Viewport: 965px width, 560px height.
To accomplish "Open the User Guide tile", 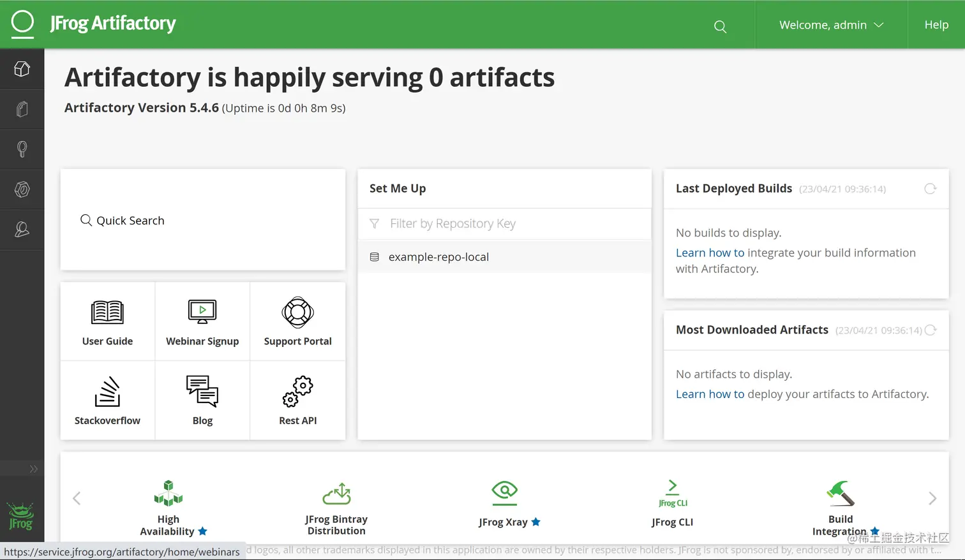I will (107, 322).
